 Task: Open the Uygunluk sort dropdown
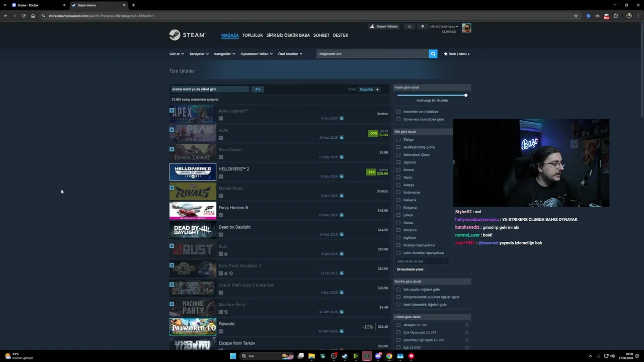point(369,89)
